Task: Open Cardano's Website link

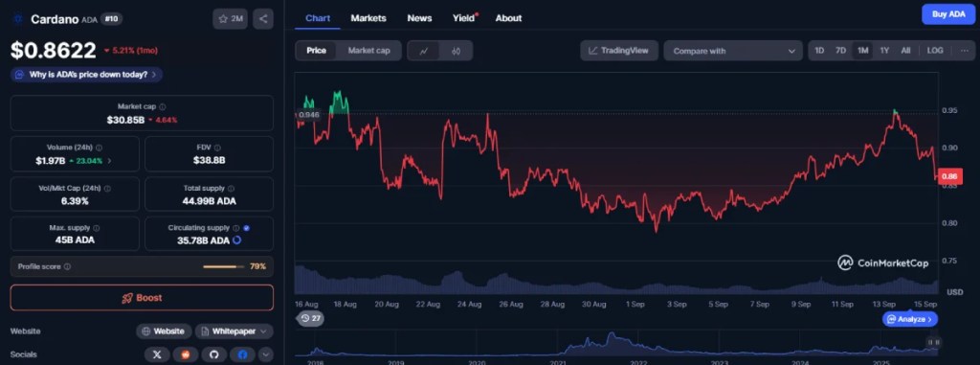Action: (x=164, y=331)
